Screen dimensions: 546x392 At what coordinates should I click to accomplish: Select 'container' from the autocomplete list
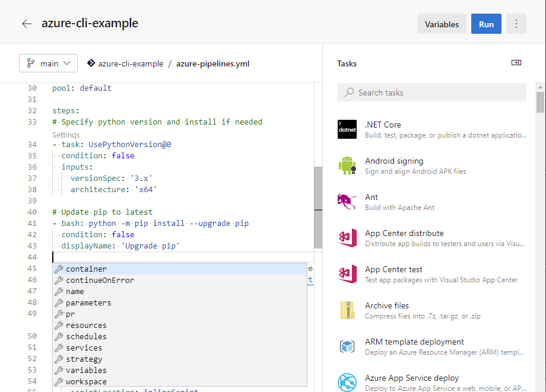[x=87, y=269]
